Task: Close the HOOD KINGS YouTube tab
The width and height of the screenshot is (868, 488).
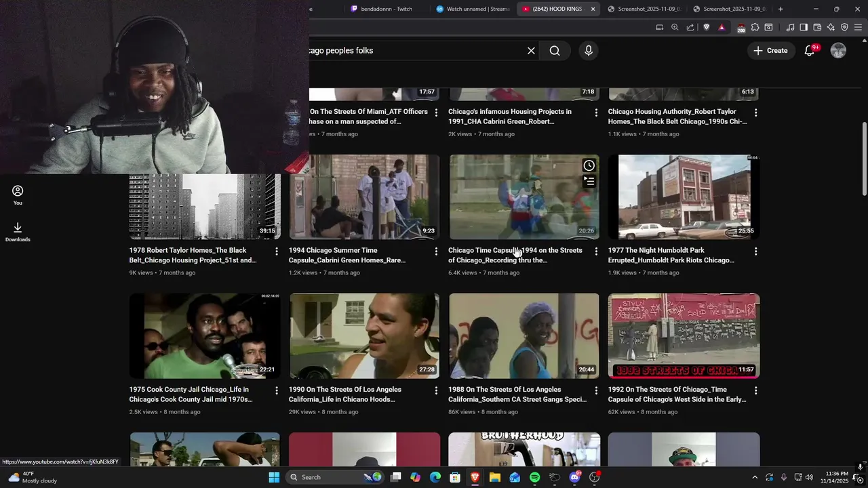Action: 593,9
